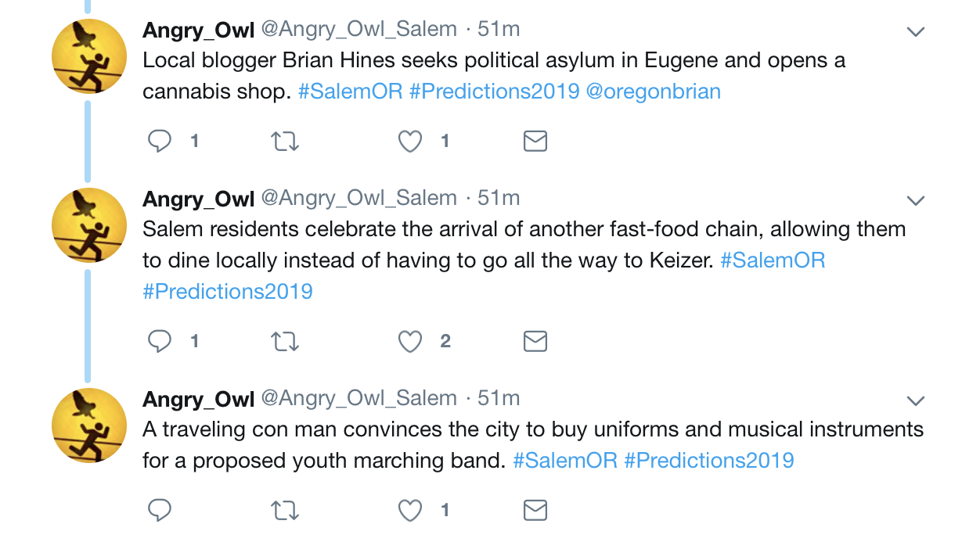
Task: Like the fast-food chain Keizer tweet
Action: pos(410,341)
